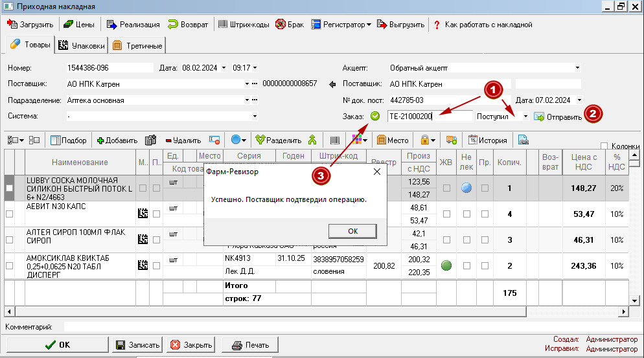Toggle the row checkbox for АЛТЕЯ СИРОП

10,240
